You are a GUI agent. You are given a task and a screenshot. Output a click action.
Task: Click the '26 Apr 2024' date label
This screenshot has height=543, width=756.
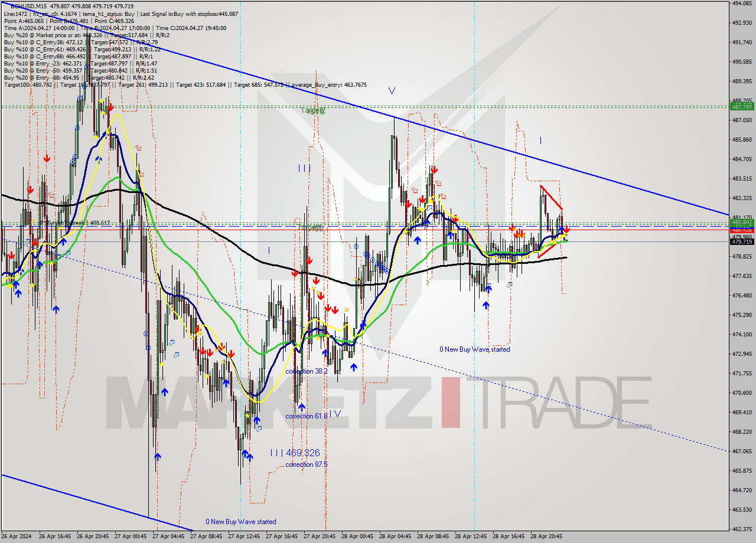coord(17,537)
